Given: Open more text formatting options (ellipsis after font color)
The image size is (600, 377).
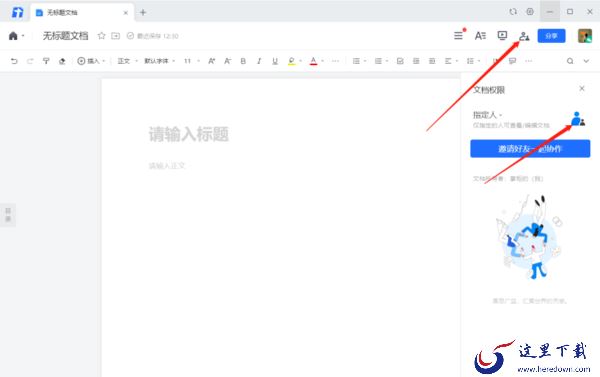Looking at the screenshot, I should pyautogui.click(x=336, y=61).
